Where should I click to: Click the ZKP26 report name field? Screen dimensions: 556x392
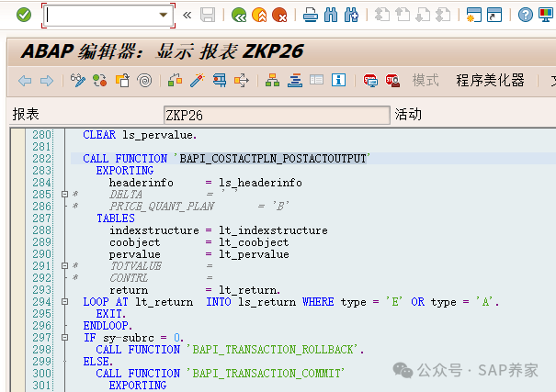pos(277,115)
